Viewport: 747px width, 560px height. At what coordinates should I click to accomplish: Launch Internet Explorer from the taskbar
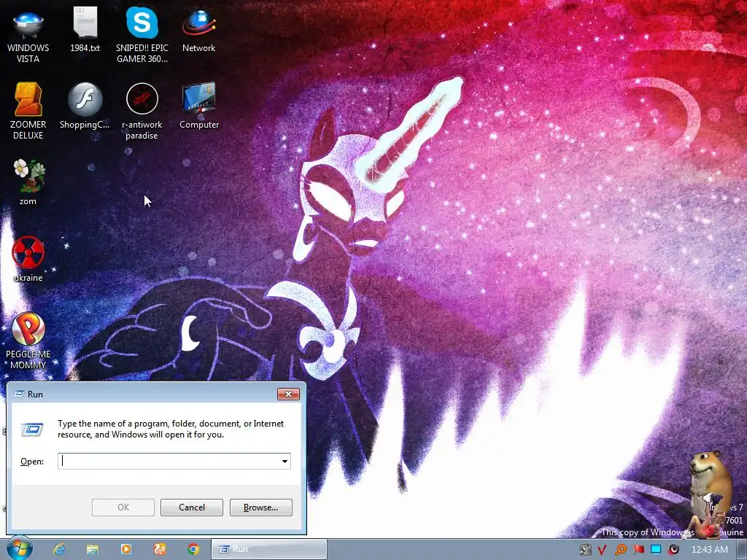click(59, 549)
